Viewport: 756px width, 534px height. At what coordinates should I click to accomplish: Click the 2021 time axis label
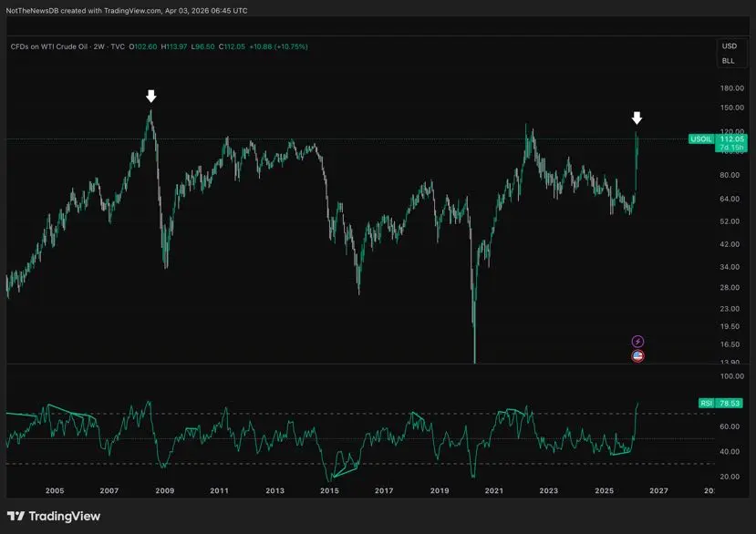[x=493, y=490]
